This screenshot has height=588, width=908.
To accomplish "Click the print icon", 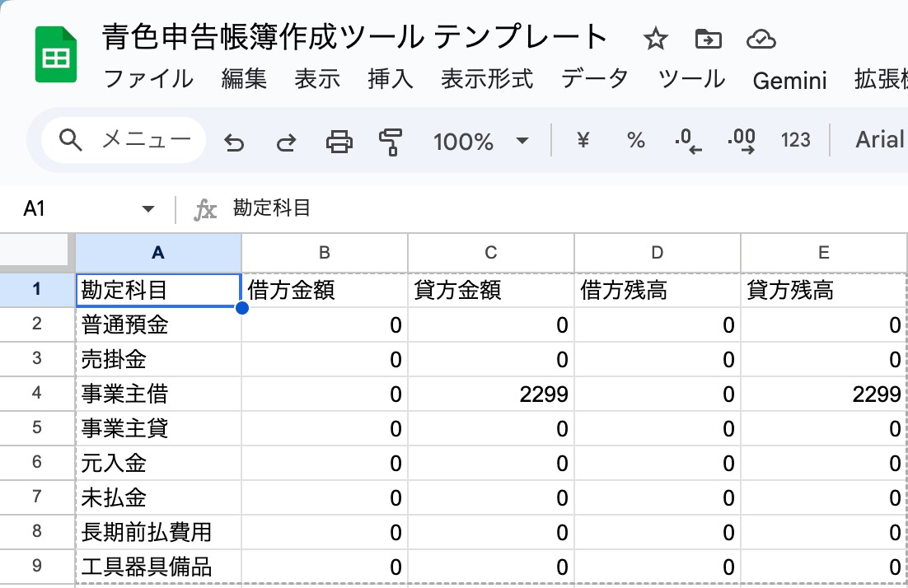I will click(339, 141).
